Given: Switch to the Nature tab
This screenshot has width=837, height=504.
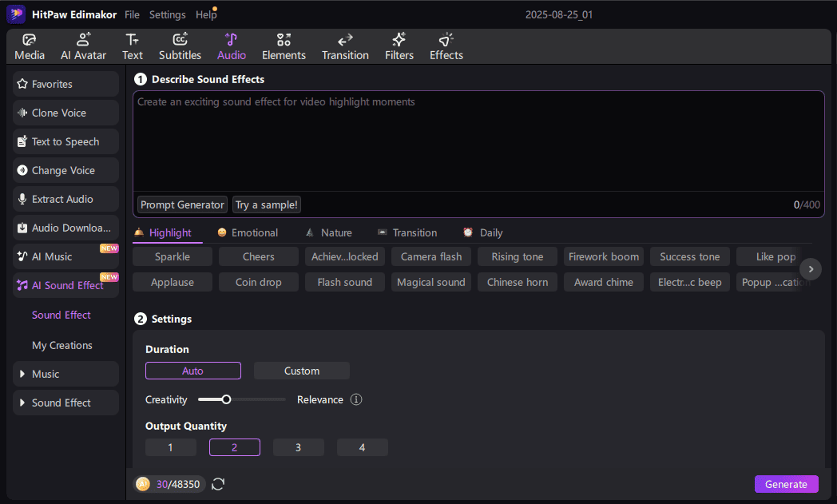Looking at the screenshot, I should click(x=329, y=232).
